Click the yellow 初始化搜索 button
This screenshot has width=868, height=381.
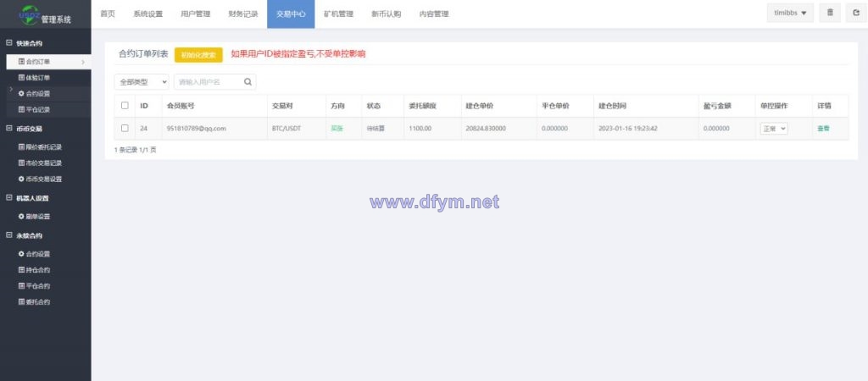pyautogui.click(x=198, y=55)
